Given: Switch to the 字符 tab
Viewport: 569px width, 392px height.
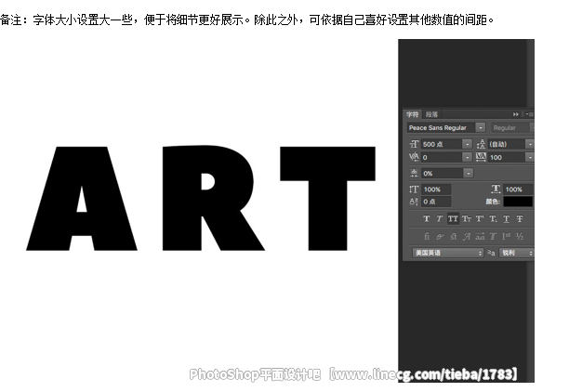Looking at the screenshot, I should tap(412, 114).
